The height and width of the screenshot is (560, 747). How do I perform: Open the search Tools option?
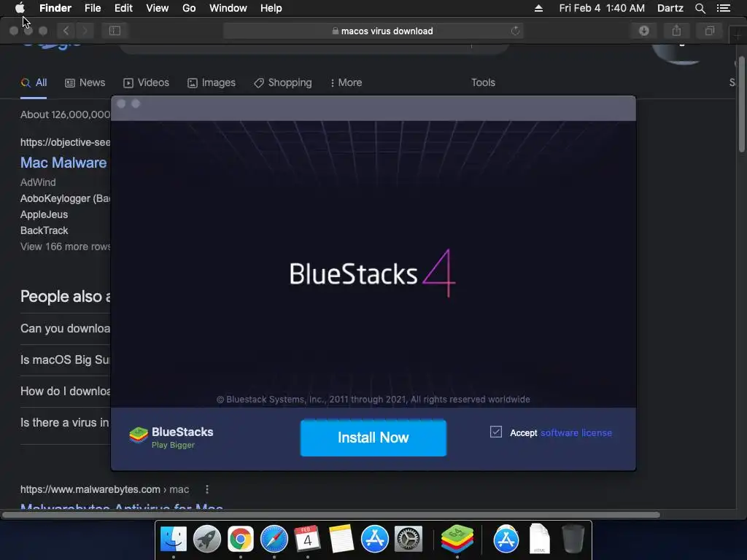(483, 83)
